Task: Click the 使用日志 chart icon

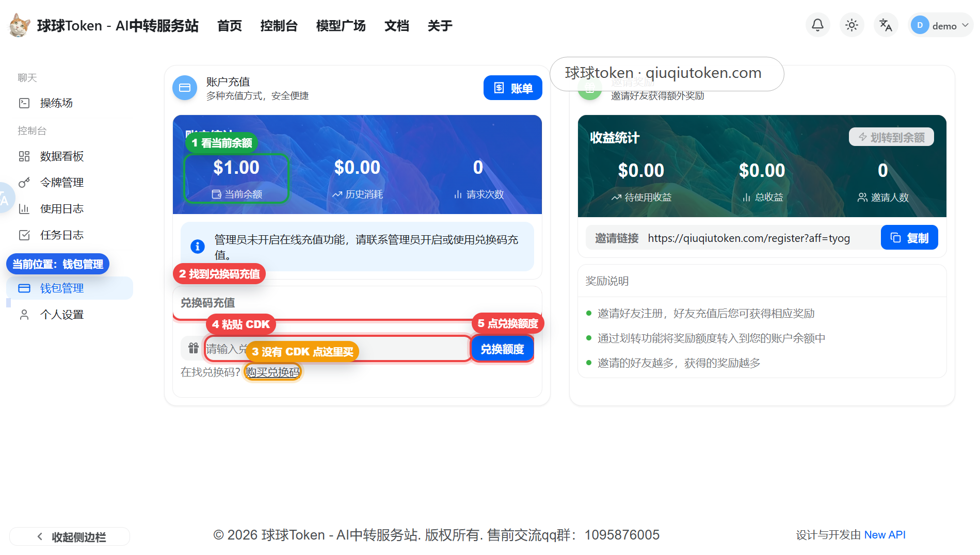Action: (x=24, y=209)
